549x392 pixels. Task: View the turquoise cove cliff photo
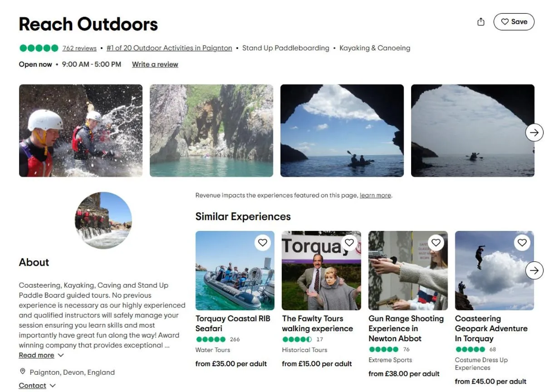(x=211, y=131)
